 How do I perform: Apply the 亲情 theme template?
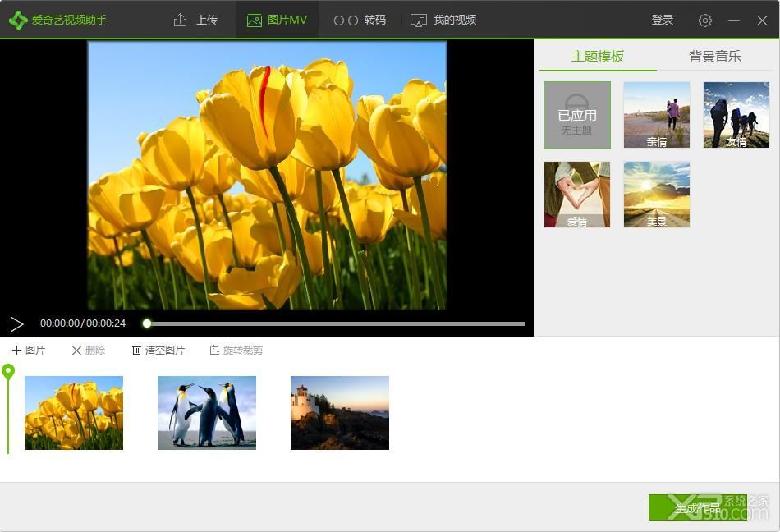click(657, 115)
